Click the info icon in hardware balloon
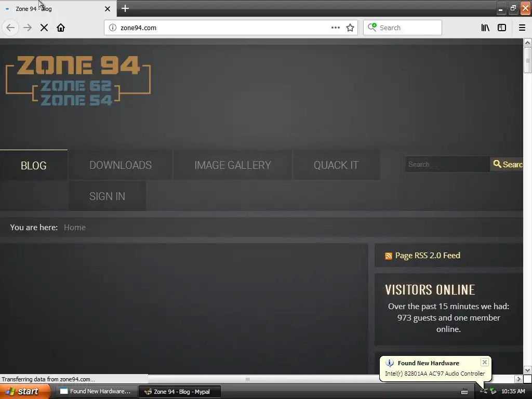Viewport: 532px width, 399px height. [390, 363]
